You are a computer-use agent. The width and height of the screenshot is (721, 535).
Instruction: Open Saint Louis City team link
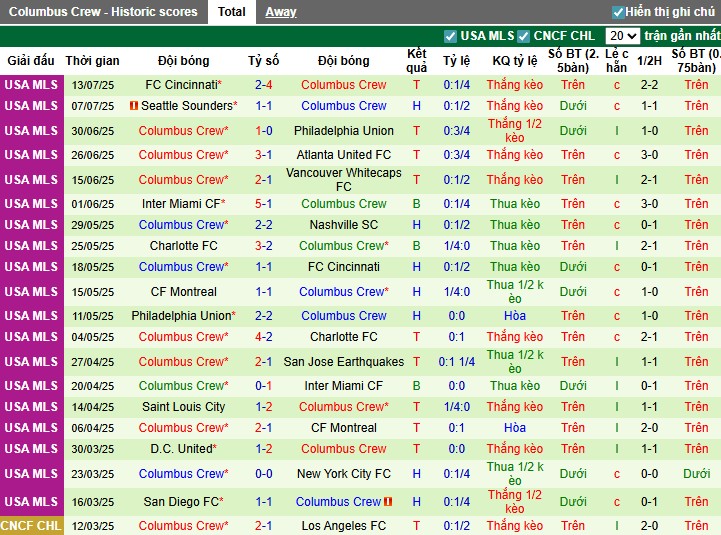click(183, 407)
